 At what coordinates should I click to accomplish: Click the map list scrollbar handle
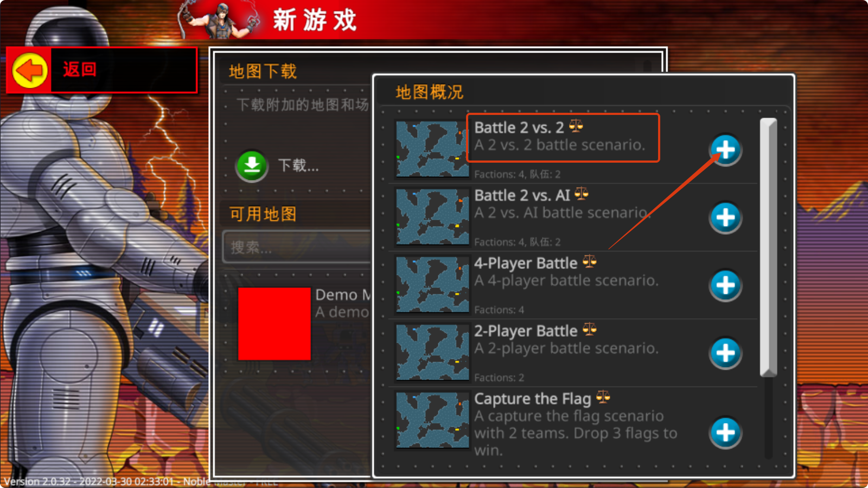768,247
